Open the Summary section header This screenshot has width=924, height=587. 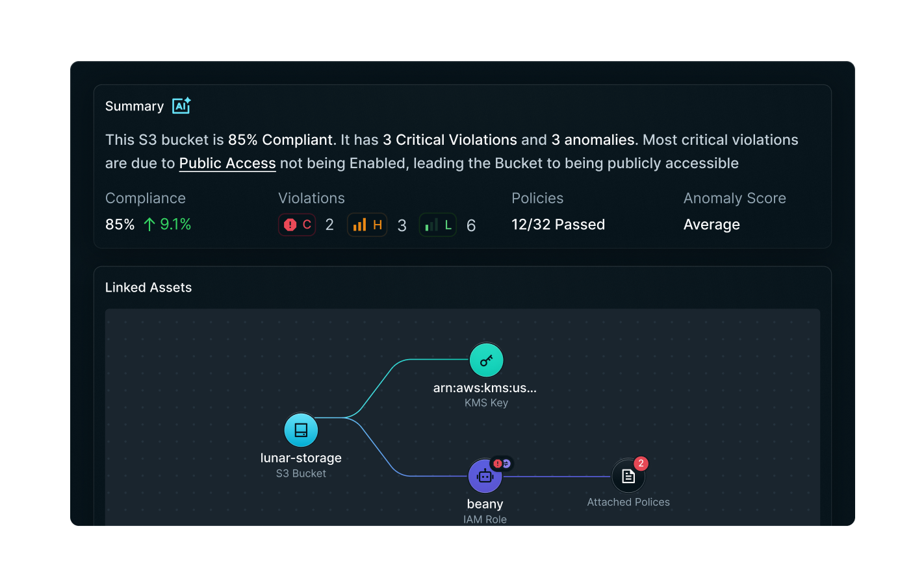[x=134, y=106]
